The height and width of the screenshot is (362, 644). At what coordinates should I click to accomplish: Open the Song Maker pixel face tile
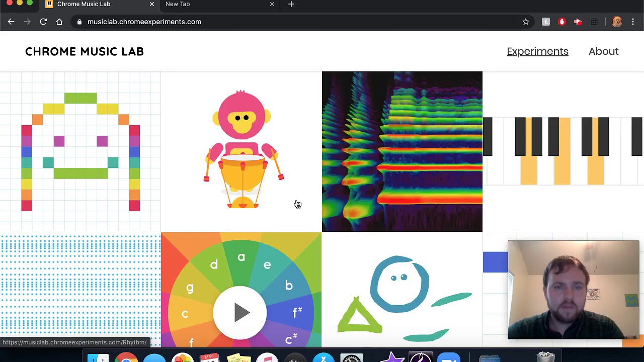(x=80, y=151)
